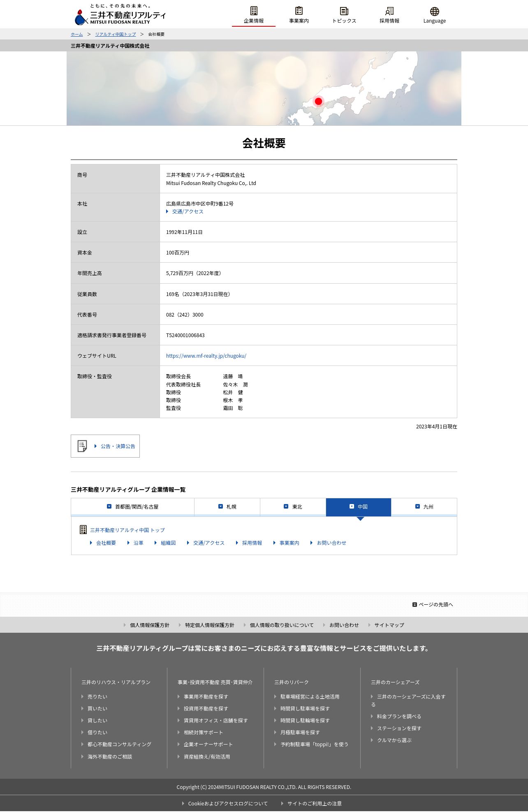The height and width of the screenshot is (812, 528).
Task: Select the 九州 tab
Action: point(424,507)
